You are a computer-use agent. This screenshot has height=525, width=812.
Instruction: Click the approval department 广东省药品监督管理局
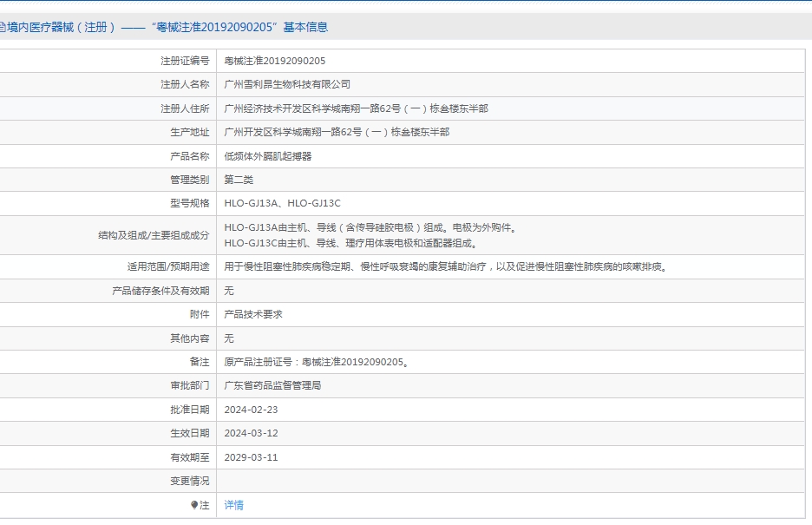pyautogui.click(x=272, y=385)
